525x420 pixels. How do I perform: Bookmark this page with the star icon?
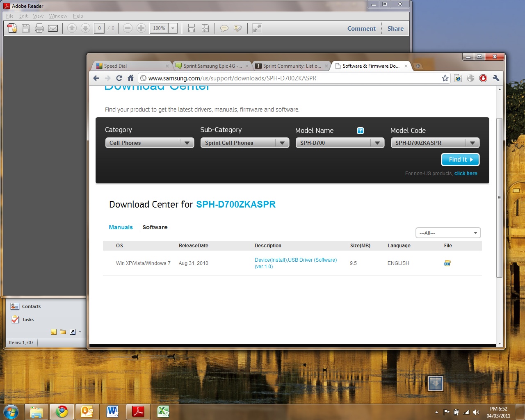[445, 78]
